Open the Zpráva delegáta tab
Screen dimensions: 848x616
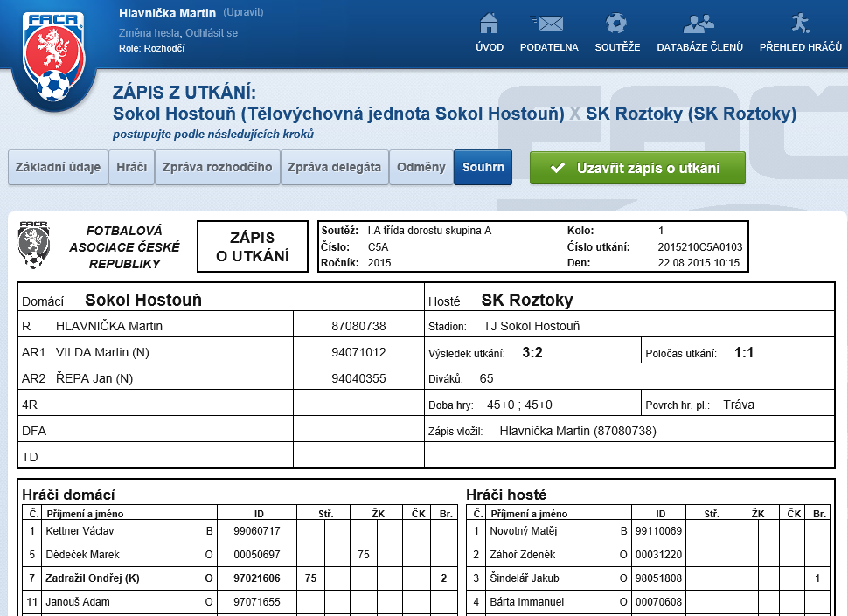pyautogui.click(x=334, y=168)
